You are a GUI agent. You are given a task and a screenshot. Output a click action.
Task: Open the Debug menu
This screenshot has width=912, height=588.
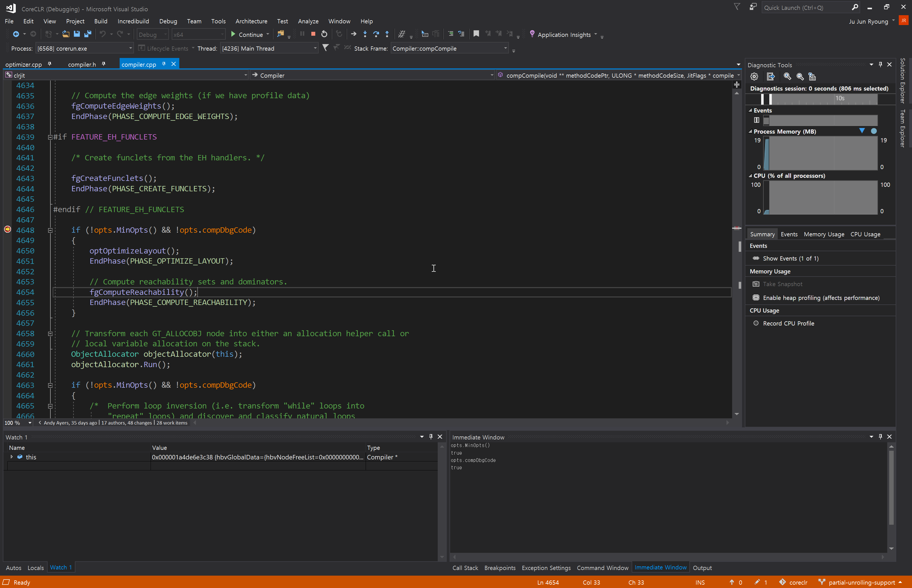[168, 21]
